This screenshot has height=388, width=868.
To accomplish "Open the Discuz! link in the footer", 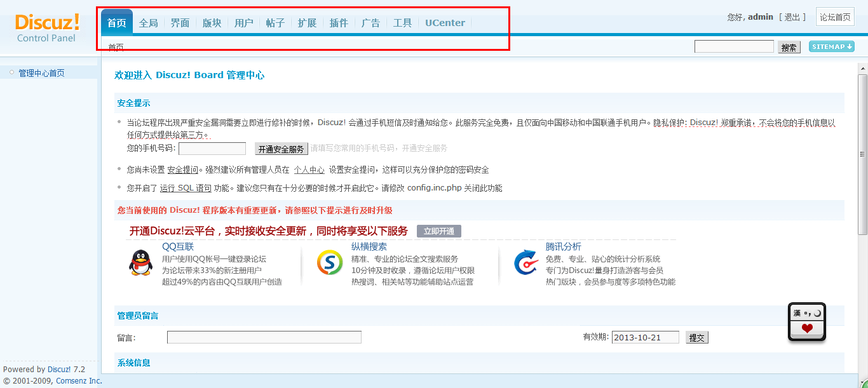I will 59,369.
